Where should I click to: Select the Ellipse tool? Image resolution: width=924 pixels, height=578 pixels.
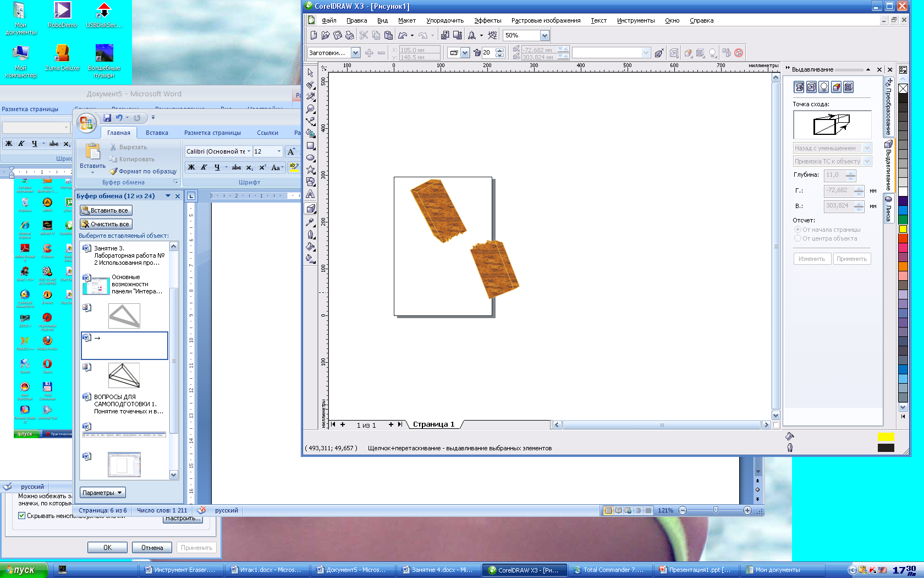[311, 158]
